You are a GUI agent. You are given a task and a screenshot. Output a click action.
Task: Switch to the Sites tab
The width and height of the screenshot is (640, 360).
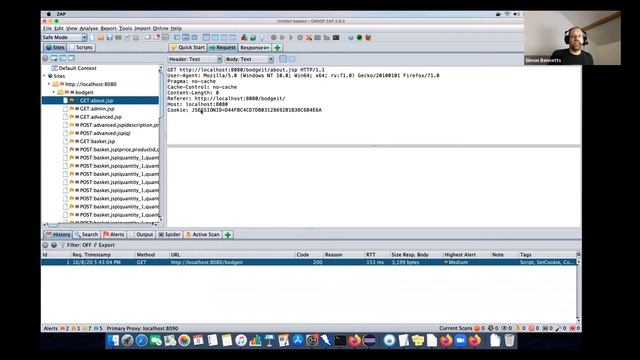click(x=55, y=48)
